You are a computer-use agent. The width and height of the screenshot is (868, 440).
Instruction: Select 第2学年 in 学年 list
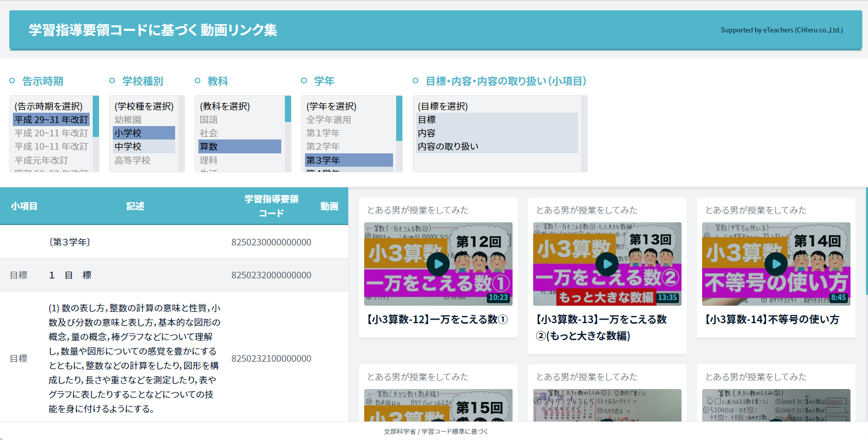(x=349, y=146)
